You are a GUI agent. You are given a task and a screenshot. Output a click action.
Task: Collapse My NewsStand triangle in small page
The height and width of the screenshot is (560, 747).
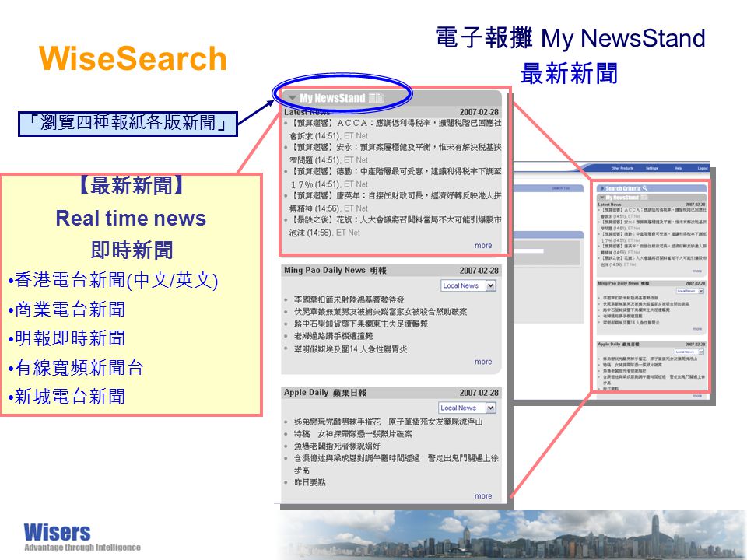click(602, 197)
